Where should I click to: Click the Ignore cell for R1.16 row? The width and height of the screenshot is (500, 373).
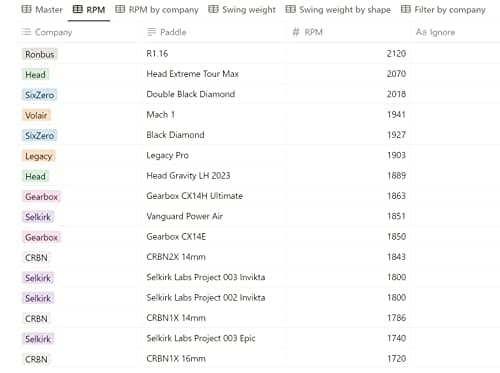coord(455,53)
